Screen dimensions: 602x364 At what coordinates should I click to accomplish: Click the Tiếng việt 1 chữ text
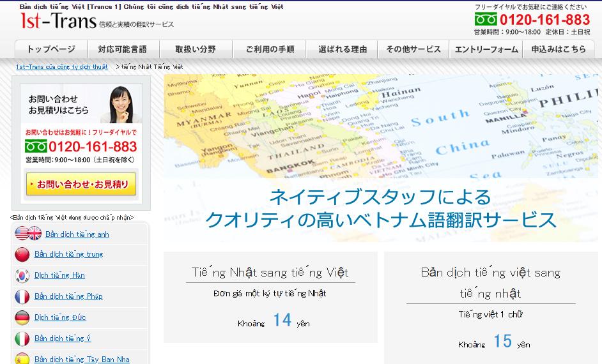(490, 315)
